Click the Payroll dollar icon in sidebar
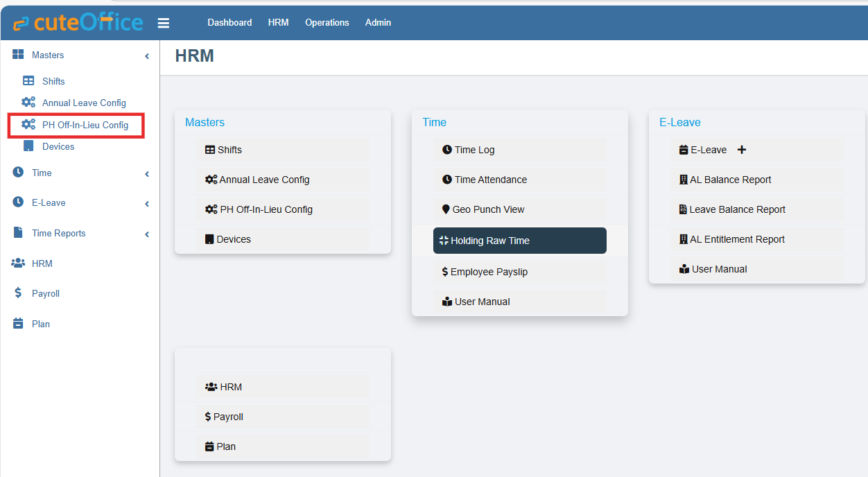 pos(18,293)
